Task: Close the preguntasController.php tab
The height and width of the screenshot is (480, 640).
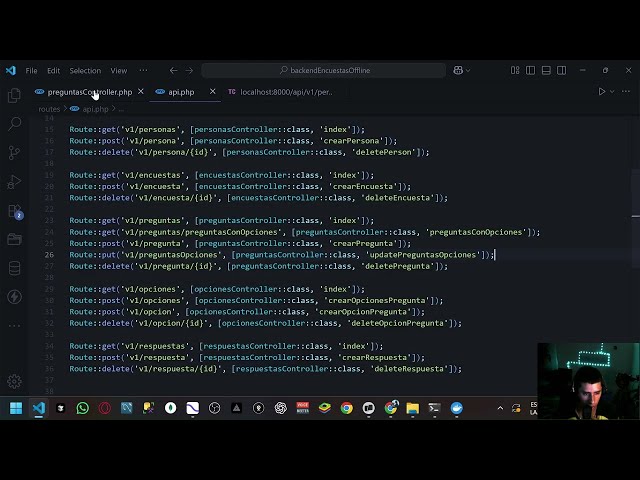Action: [x=140, y=91]
